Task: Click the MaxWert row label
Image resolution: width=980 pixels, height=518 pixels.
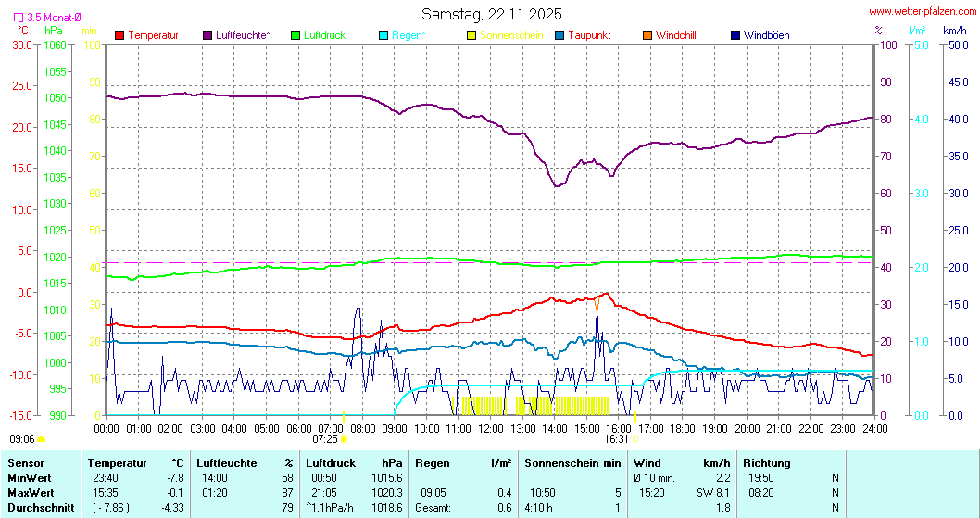Action: coord(31,492)
